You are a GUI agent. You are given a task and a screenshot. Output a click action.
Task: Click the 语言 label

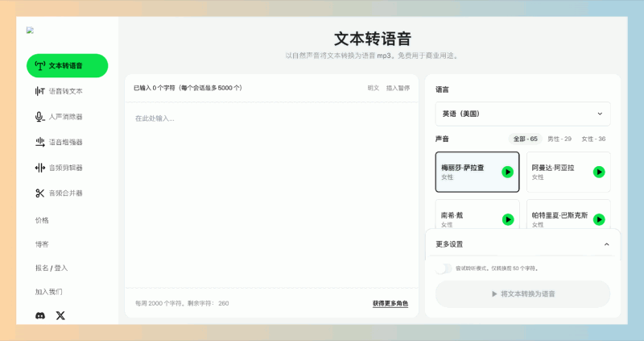(x=442, y=89)
